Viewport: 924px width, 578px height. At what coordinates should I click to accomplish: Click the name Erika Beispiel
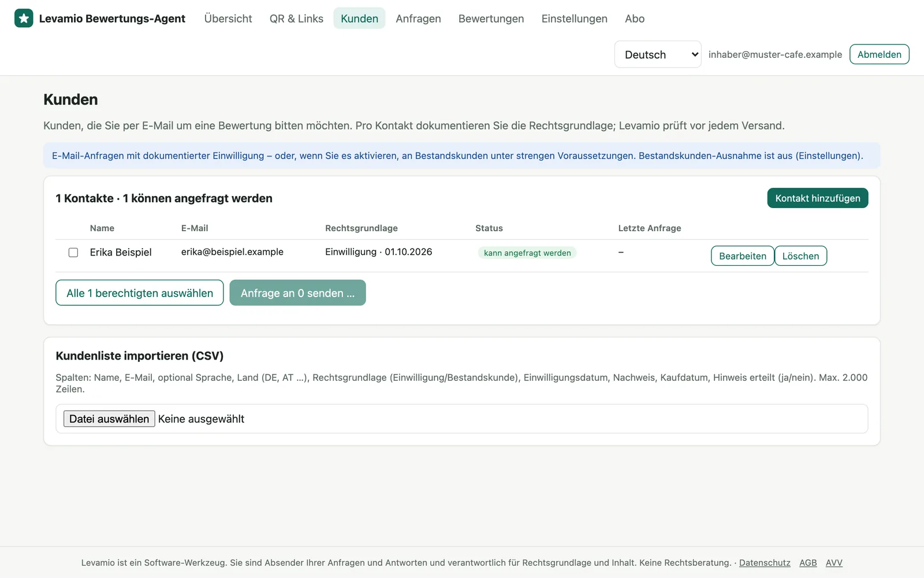[121, 253]
